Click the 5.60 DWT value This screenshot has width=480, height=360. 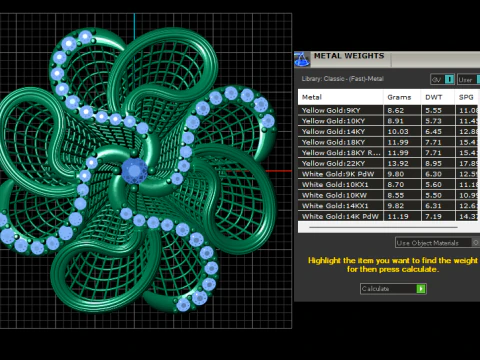[433, 185]
